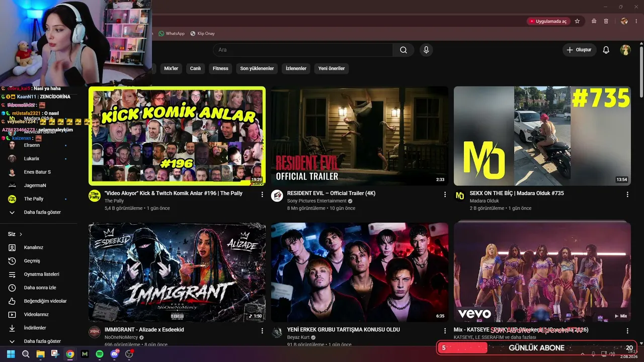Open the Klip Onay bookmark
Viewport: 644px width, 362px height.
(x=203, y=34)
